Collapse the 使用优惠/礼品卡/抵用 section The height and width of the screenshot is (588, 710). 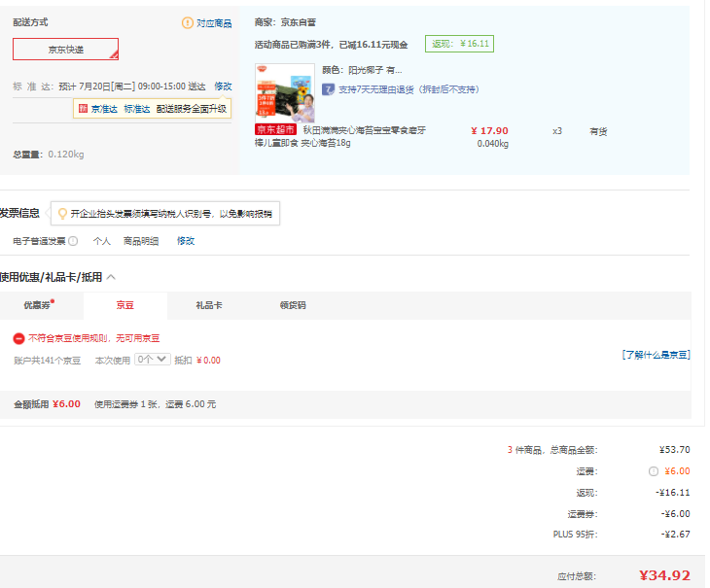pyautogui.click(x=111, y=277)
